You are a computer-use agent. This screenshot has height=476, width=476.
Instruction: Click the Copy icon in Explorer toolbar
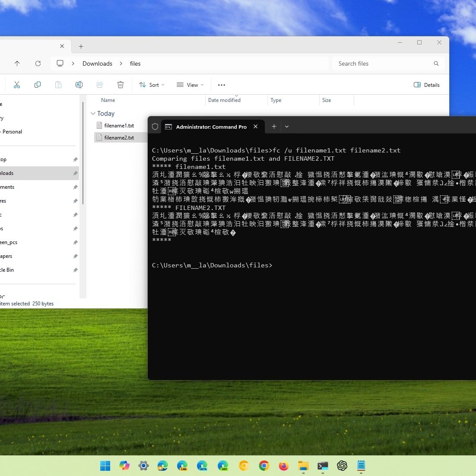click(x=38, y=85)
